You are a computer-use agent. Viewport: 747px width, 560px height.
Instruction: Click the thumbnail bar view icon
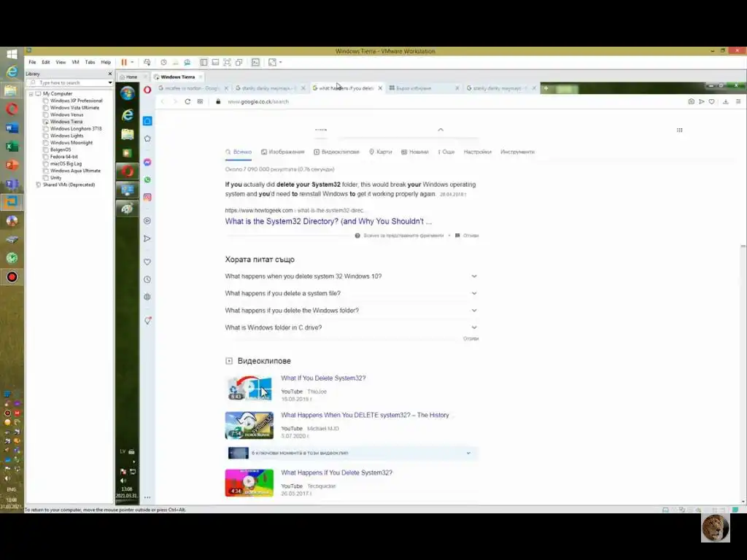[215, 63]
